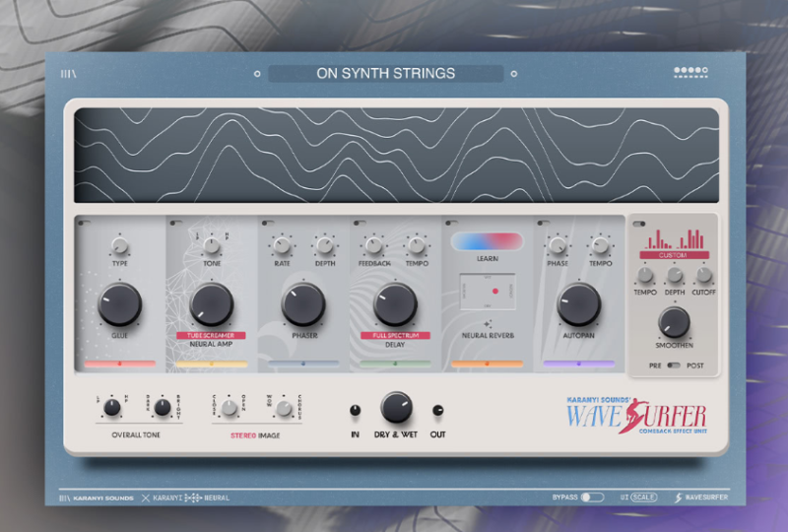The width and height of the screenshot is (788, 532).
Task: Open the Custom pattern selector
Action: [675, 254]
